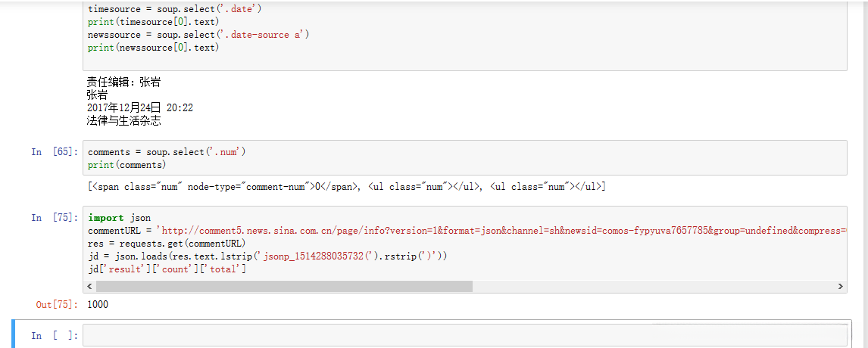Image resolution: width=868 pixels, height=348 pixels.
Task: Click the 法律与生活杂志 output text
Action: [124, 120]
